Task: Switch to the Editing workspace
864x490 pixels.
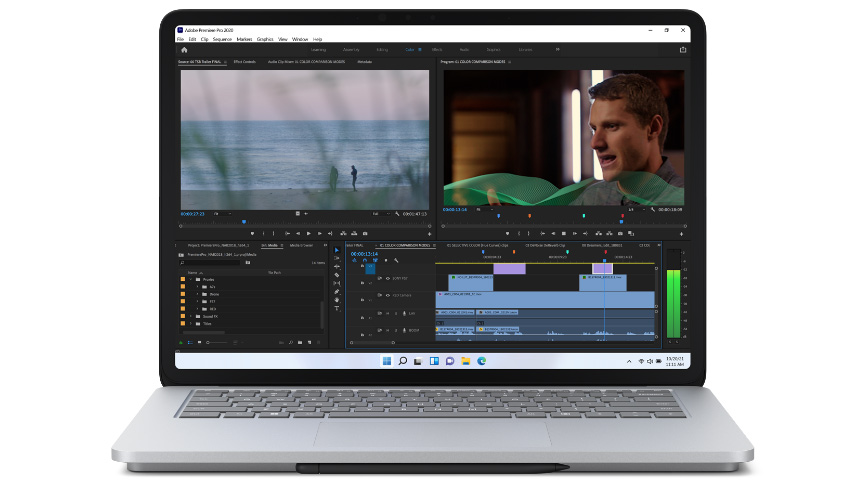Action: point(382,50)
